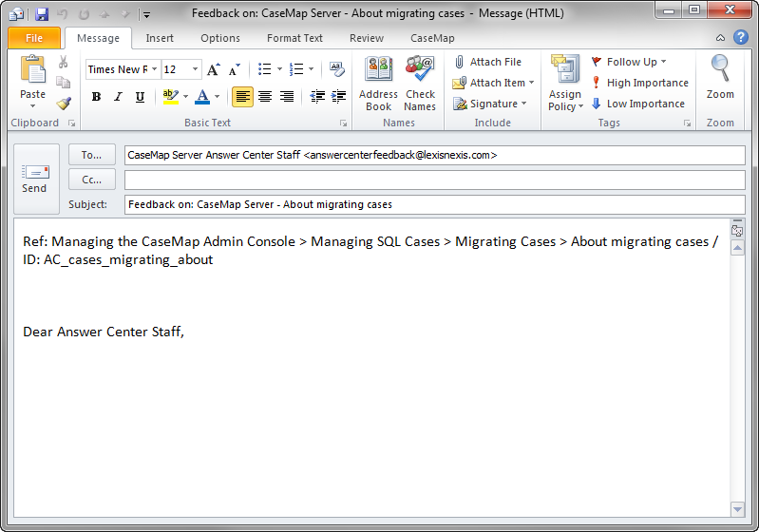Open font size 12 dropdown
Screen dimensions: 759x532
click(195, 69)
